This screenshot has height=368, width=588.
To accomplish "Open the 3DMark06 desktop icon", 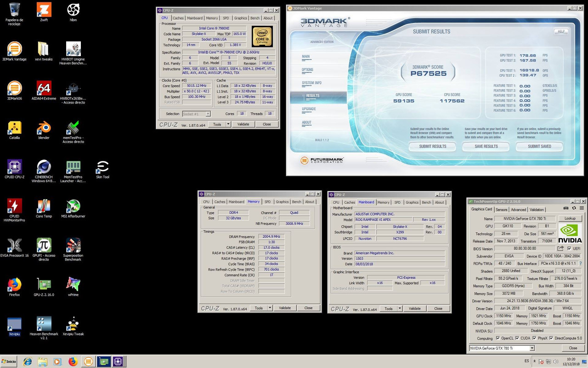I will 14,91.
